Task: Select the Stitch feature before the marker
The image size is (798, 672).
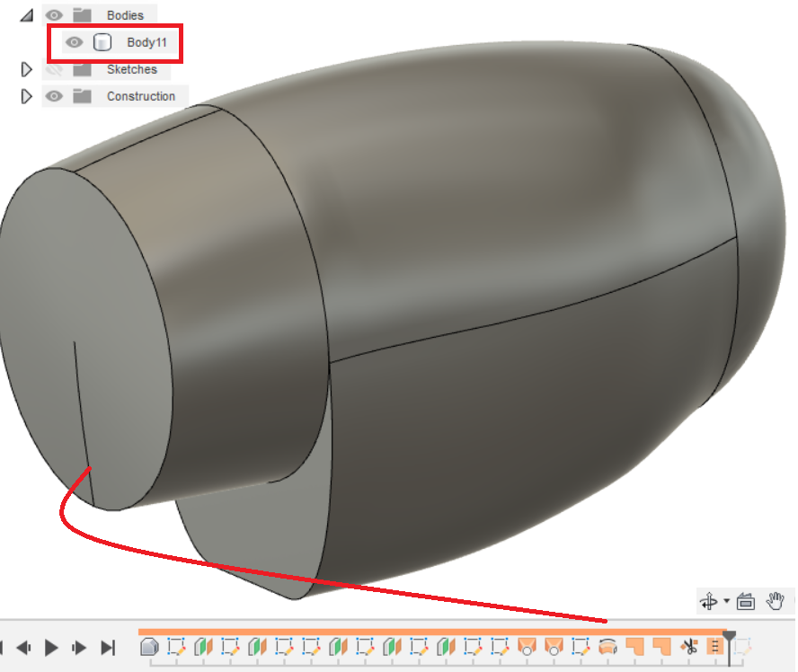Action: click(715, 647)
